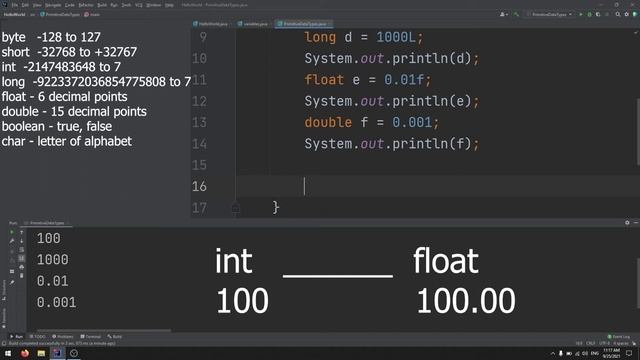Click the OBS icon in taskbar
The image size is (640, 360).
[x=74, y=353]
